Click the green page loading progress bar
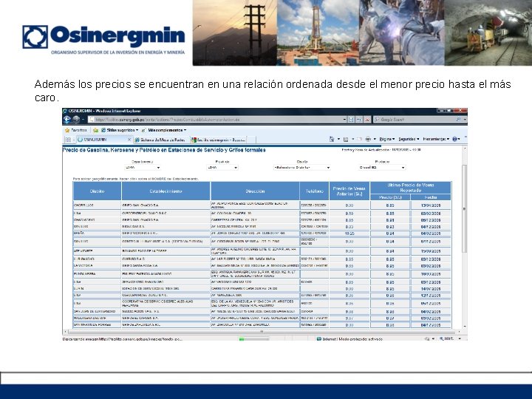This screenshot has width=532, height=399. 254,338
